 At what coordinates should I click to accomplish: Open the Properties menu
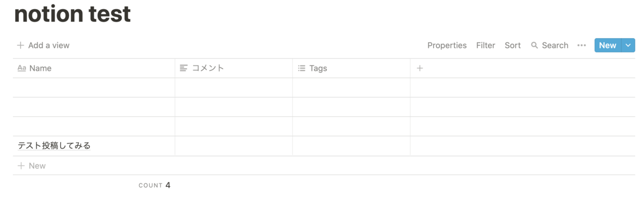pos(447,46)
